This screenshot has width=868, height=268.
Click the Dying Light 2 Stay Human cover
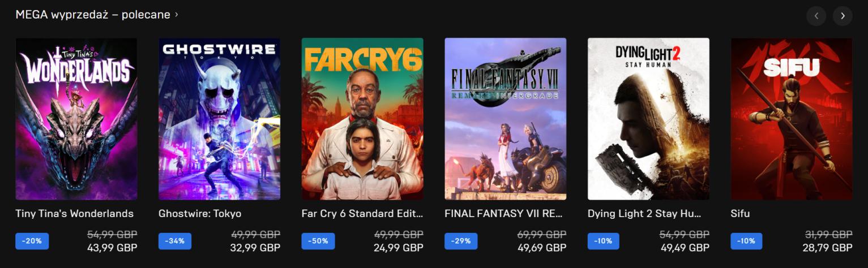648,119
